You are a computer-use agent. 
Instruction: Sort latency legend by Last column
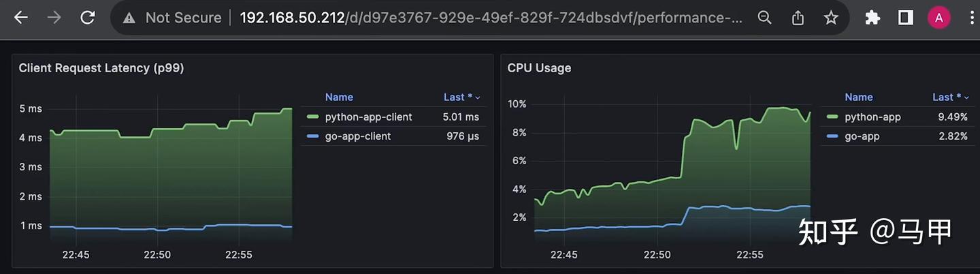coord(462,97)
